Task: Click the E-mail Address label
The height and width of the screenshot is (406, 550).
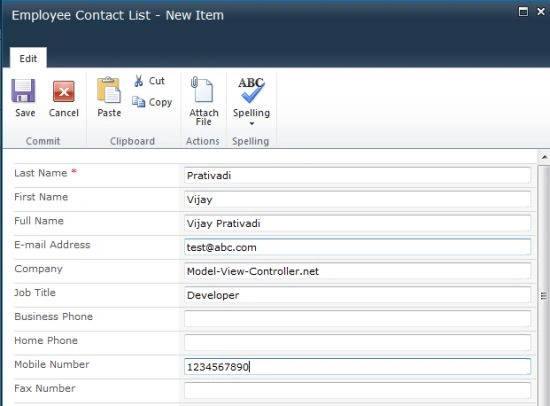Action: pos(52,245)
